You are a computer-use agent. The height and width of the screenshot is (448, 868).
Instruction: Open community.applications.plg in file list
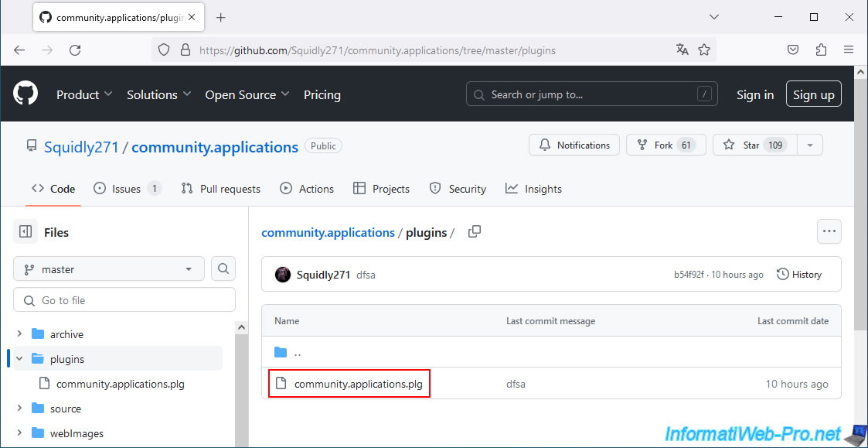tap(358, 384)
